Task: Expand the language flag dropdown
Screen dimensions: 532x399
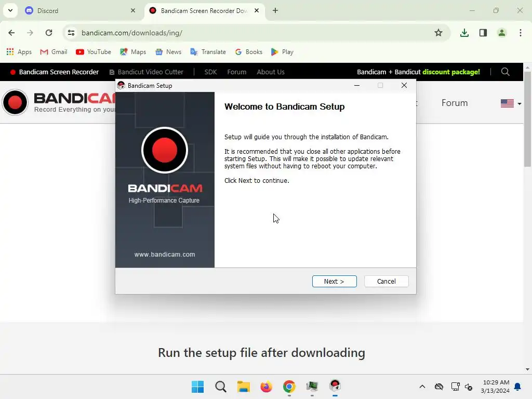Action: click(511, 103)
